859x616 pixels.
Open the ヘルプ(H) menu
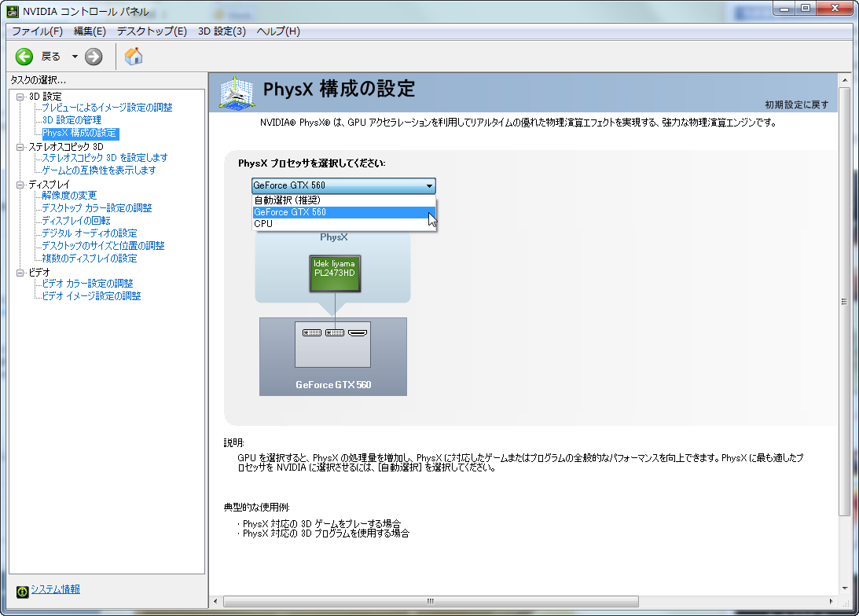pyautogui.click(x=278, y=31)
